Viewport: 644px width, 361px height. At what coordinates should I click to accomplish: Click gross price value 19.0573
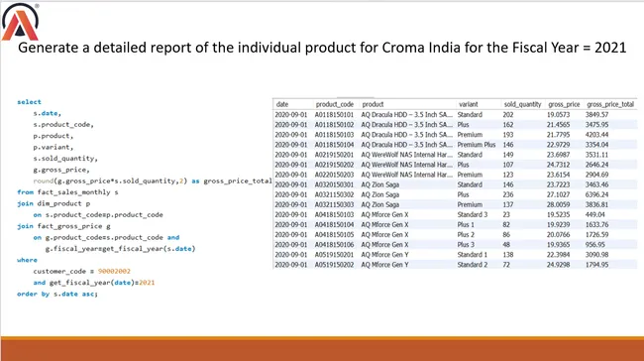pos(558,115)
